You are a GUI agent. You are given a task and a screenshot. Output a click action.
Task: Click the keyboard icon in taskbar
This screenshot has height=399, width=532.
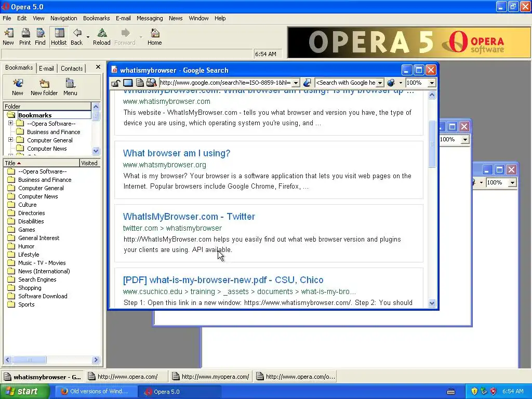(x=451, y=392)
